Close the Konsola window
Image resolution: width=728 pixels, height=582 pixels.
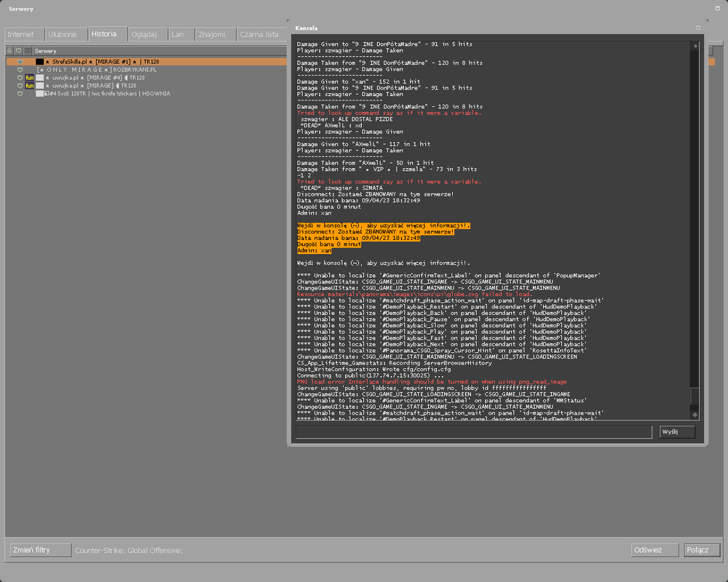click(x=698, y=28)
